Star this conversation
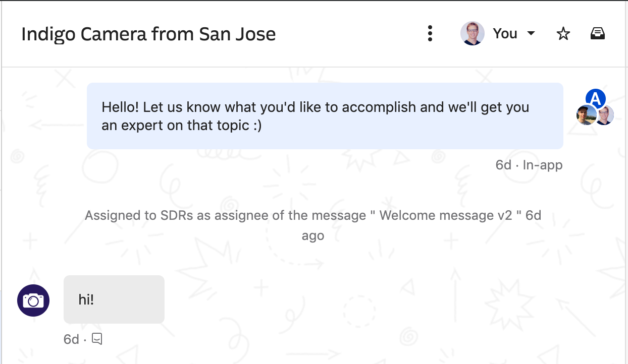This screenshot has height=364, width=628. pyautogui.click(x=563, y=34)
